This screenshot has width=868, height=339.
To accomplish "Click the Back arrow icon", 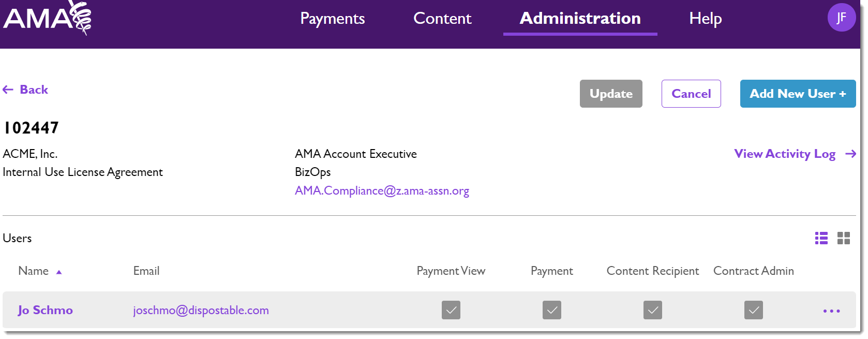I will click(x=8, y=90).
